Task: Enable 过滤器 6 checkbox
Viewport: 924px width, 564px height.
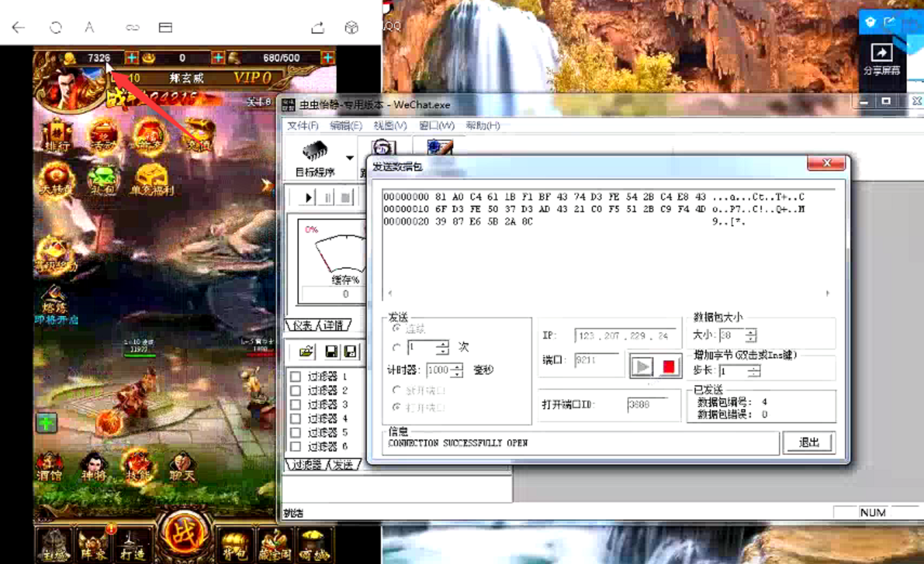Action: [x=295, y=447]
